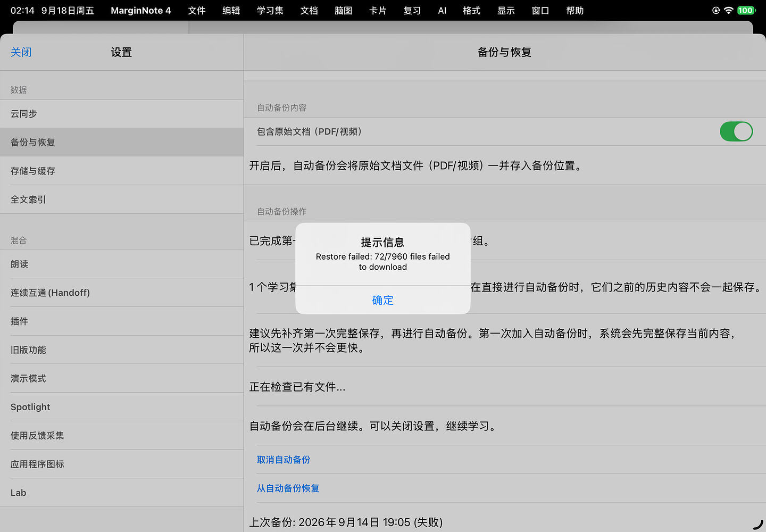
Task: Click orientation lock status icon
Action: tap(716, 10)
